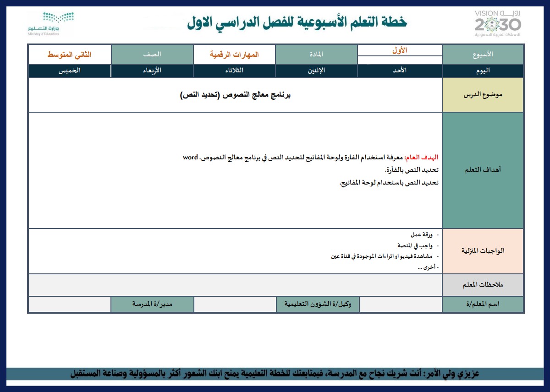Click the homework item أخرى ...
The image size is (550, 392).
coord(429,267)
